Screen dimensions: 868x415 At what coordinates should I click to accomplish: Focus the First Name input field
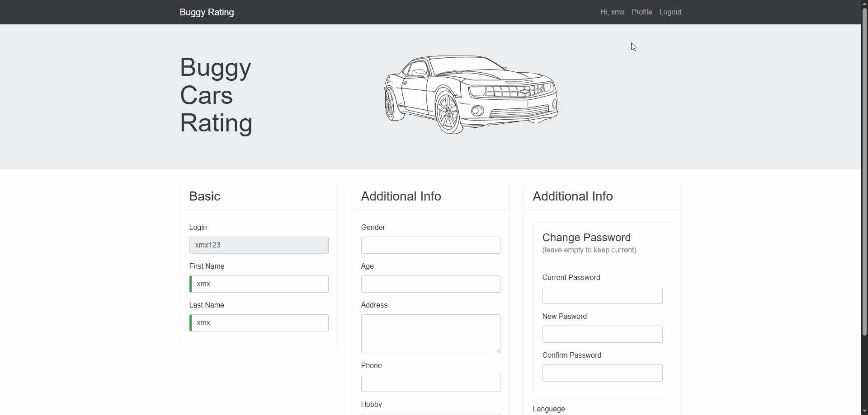click(x=259, y=284)
